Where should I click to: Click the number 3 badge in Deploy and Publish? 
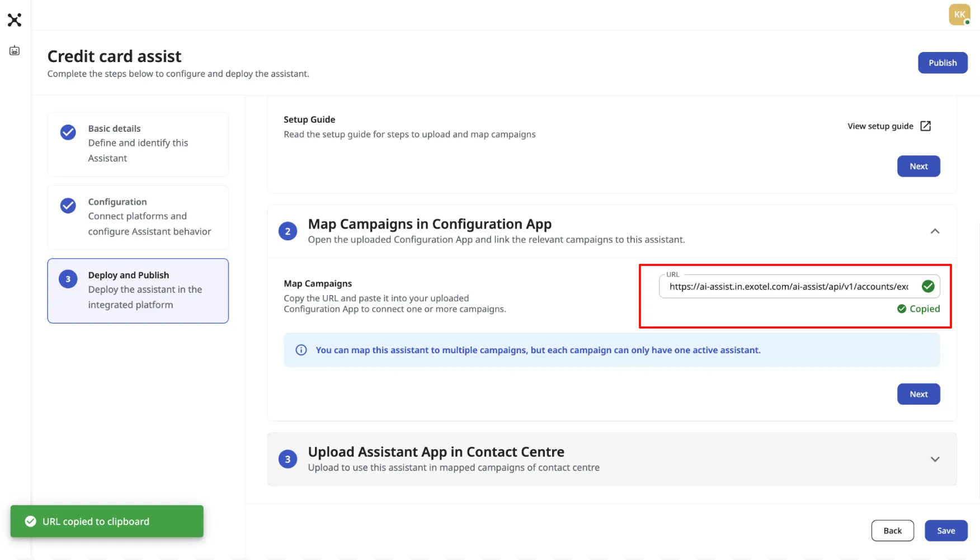pos(68,279)
